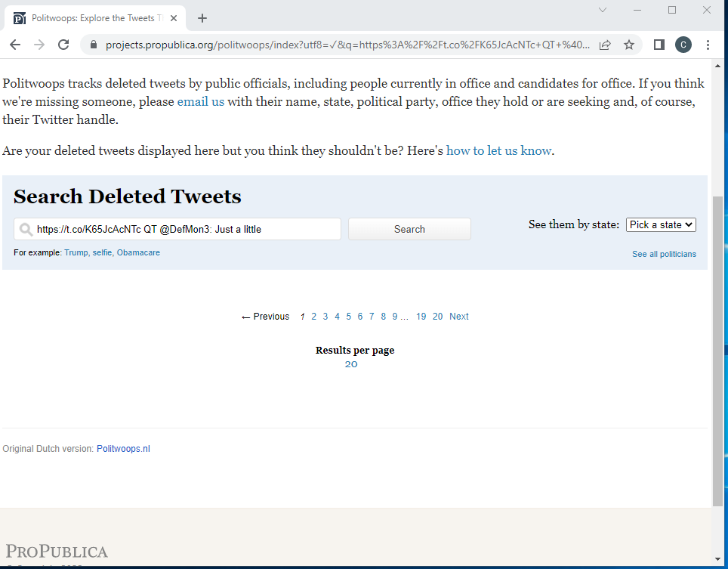Click the Search Deleted Tweets heading
The height and width of the screenshot is (569, 728).
[x=127, y=196]
